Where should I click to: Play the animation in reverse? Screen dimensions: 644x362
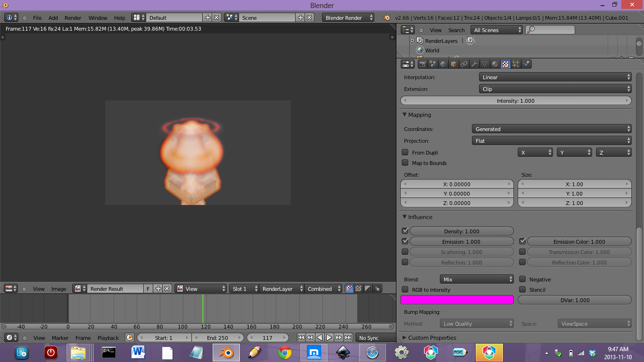320,337
